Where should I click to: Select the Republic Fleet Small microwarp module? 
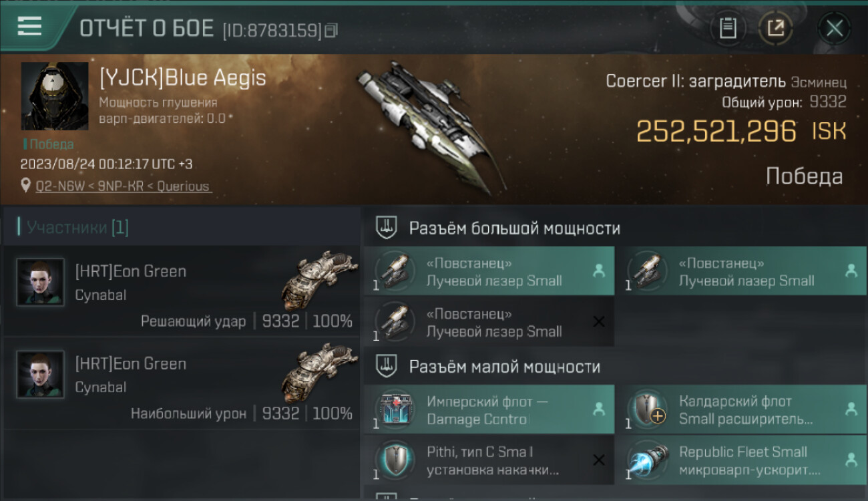click(x=741, y=460)
